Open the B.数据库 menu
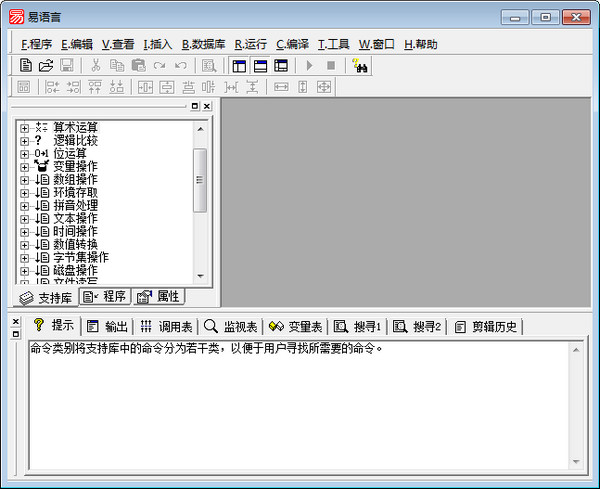600x489 pixels. click(203, 44)
